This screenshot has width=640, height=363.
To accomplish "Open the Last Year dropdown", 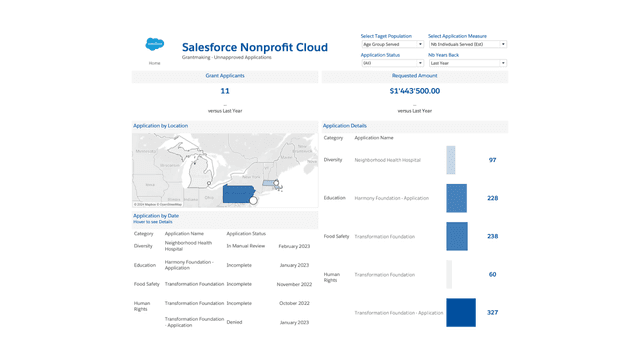I will click(468, 63).
